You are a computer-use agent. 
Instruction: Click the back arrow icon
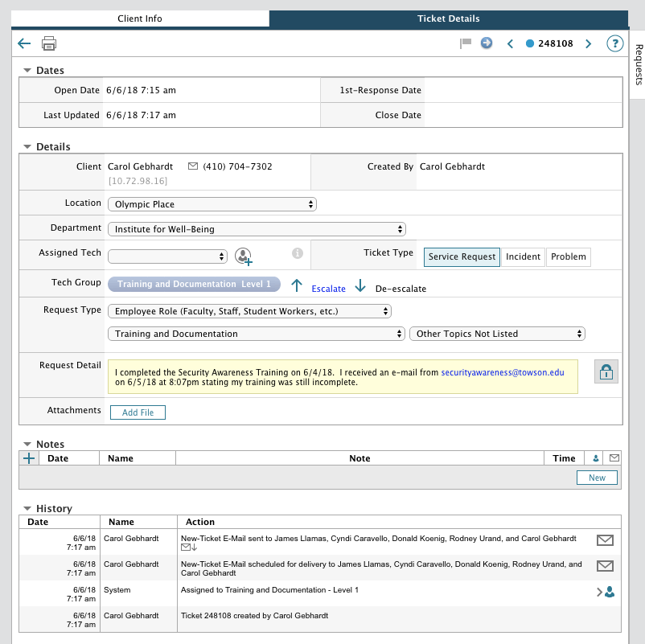click(24, 43)
